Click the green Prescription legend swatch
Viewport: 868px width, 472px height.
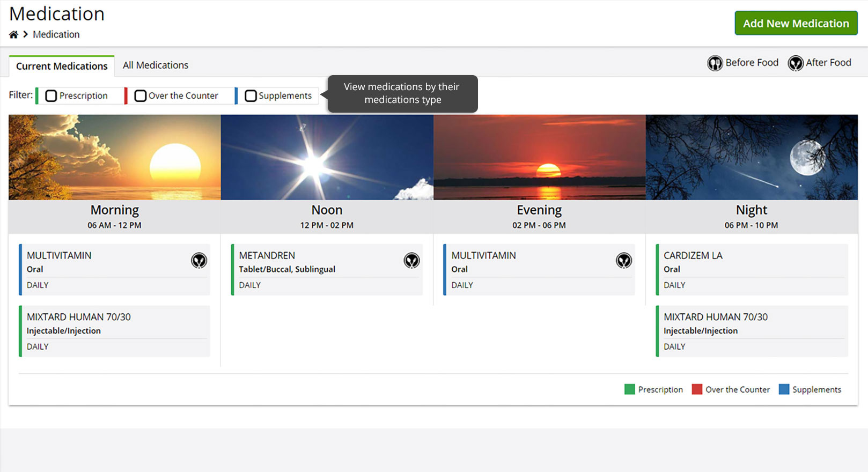click(x=630, y=389)
